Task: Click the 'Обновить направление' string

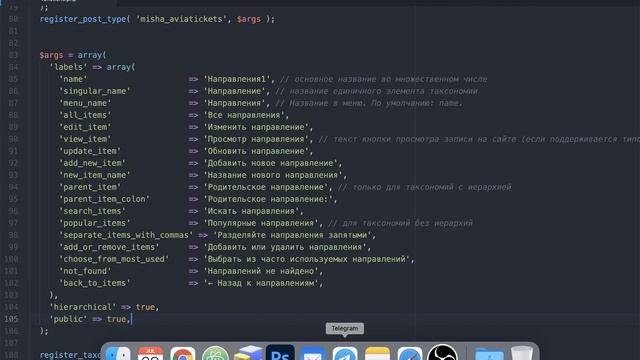Action: coord(256,151)
